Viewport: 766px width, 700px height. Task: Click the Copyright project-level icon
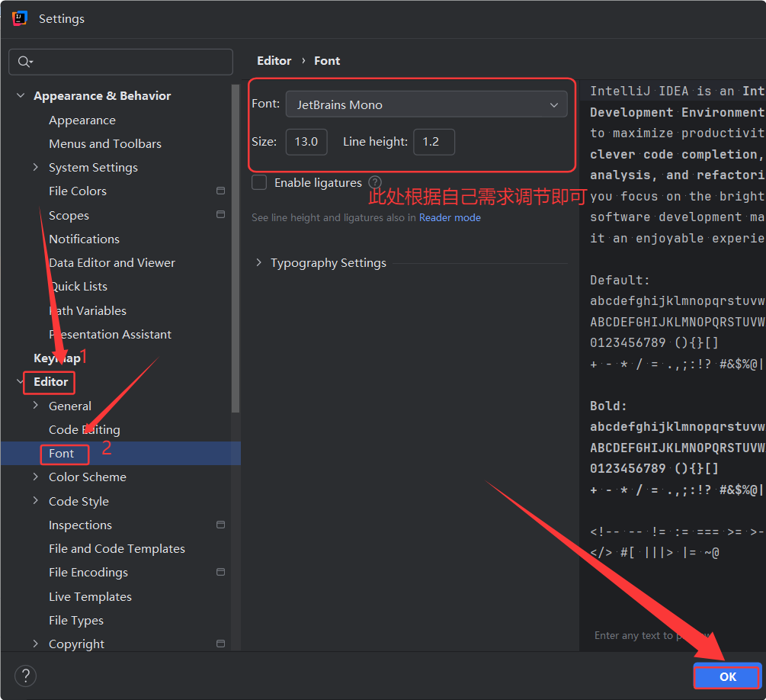click(221, 644)
